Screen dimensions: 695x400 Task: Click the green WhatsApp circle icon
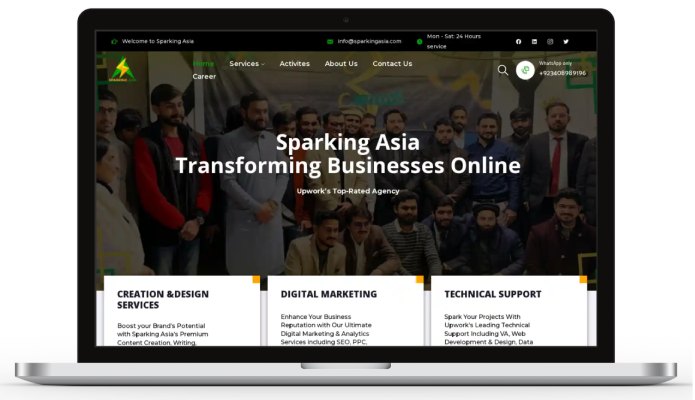pyautogui.click(x=525, y=70)
